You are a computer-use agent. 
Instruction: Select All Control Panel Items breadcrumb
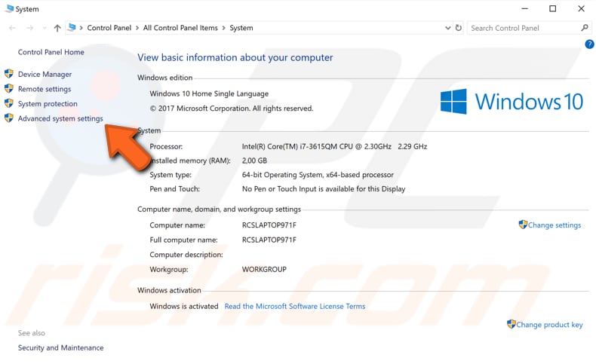[x=180, y=28]
